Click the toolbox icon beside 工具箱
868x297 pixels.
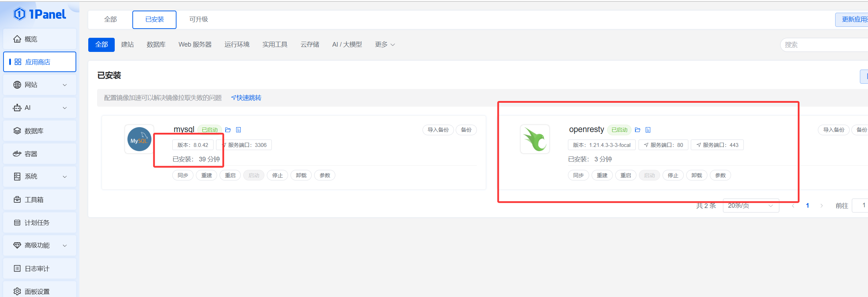(17, 200)
